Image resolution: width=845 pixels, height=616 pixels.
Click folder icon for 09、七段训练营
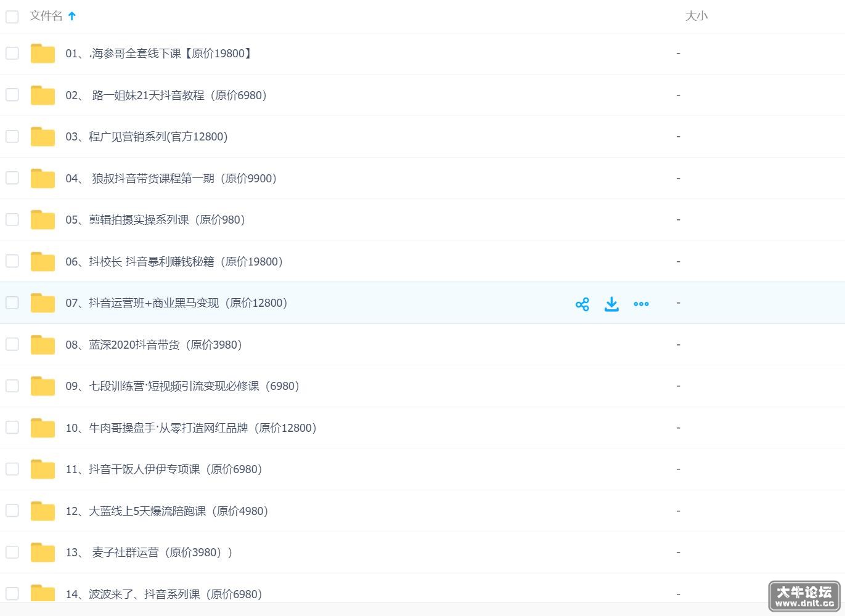43,386
